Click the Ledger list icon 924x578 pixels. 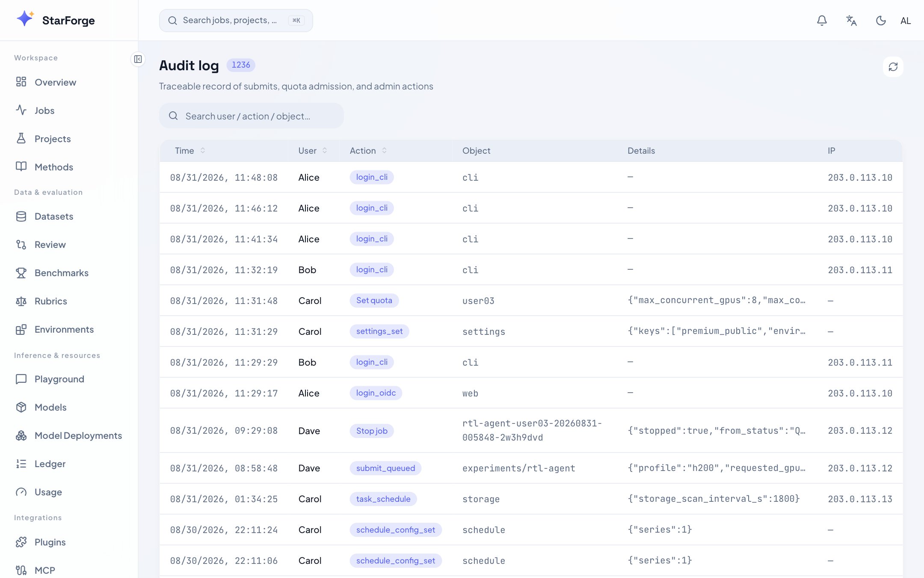point(21,464)
